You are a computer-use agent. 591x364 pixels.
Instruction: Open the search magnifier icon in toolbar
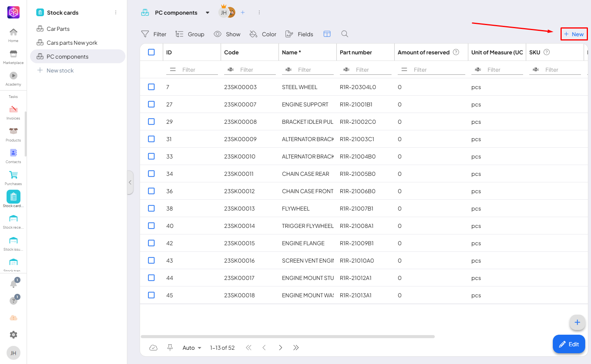(344, 34)
